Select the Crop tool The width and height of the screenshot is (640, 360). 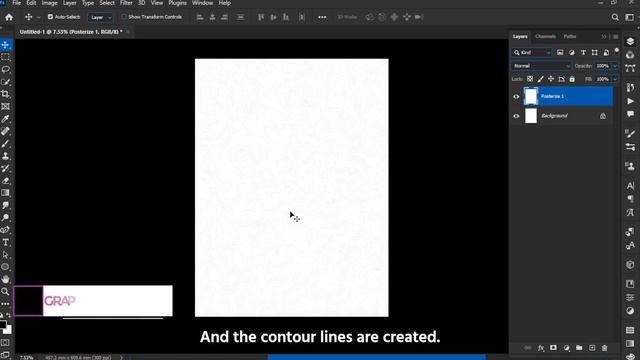pos(5,94)
